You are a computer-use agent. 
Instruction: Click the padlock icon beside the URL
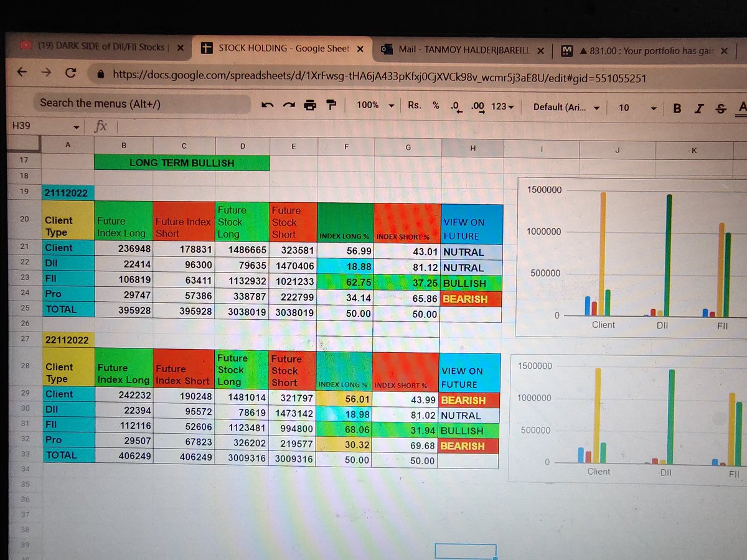coord(101,74)
